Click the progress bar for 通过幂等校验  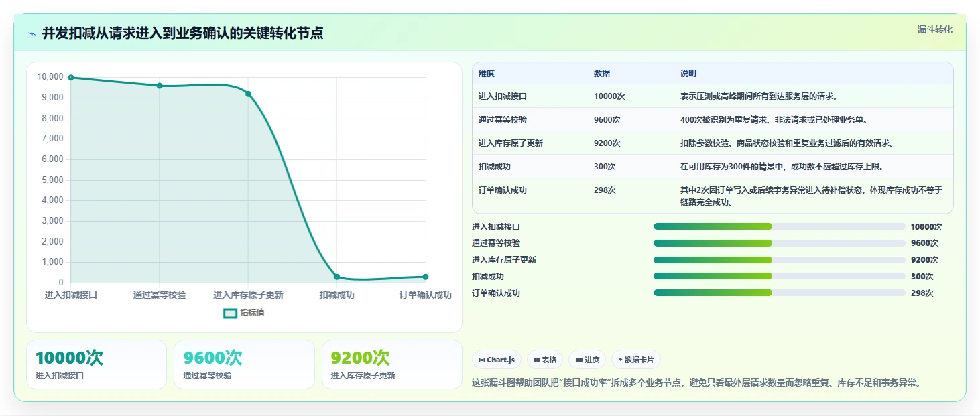pyautogui.click(x=779, y=243)
